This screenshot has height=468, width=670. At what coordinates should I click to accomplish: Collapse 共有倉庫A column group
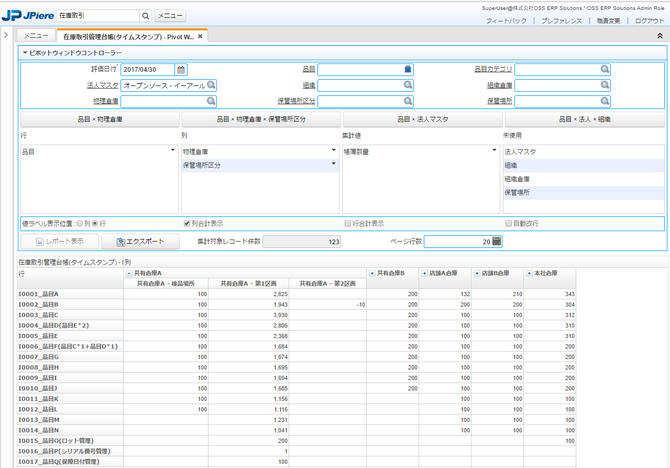(x=129, y=273)
